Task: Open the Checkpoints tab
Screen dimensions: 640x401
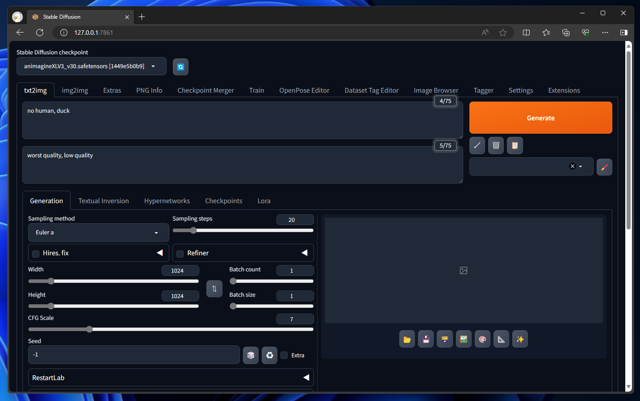Action: (x=223, y=201)
